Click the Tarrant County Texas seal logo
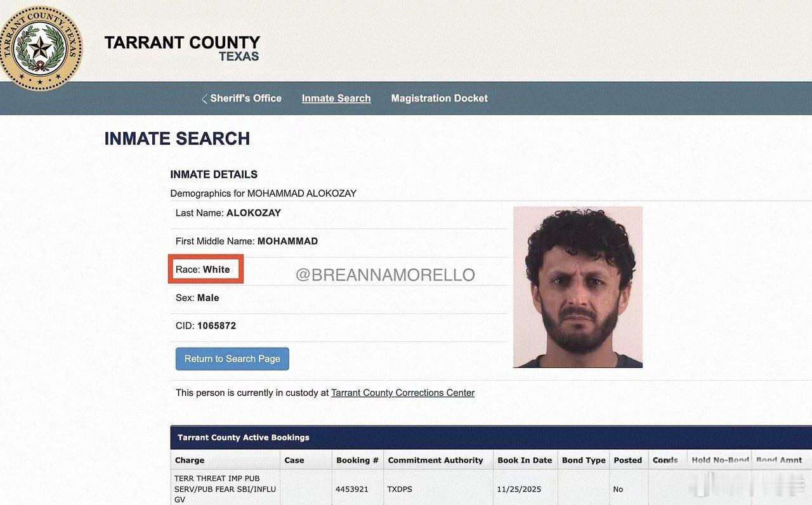The height and width of the screenshot is (505, 812). click(x=41, y=48)
